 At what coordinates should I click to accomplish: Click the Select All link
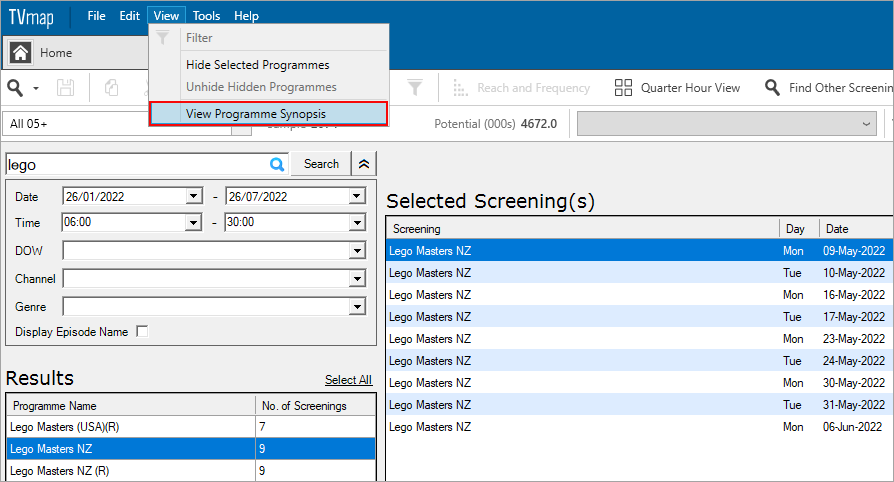[x=348, y=380]
